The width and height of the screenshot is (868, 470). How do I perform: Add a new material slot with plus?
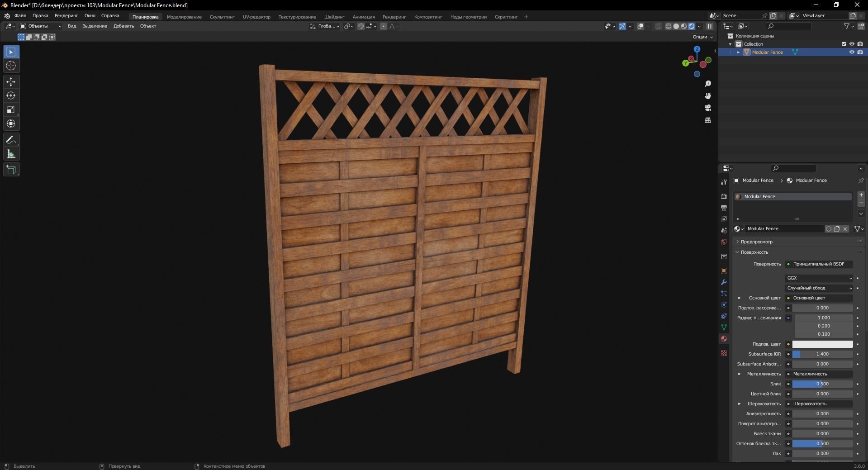click(861, 195)
